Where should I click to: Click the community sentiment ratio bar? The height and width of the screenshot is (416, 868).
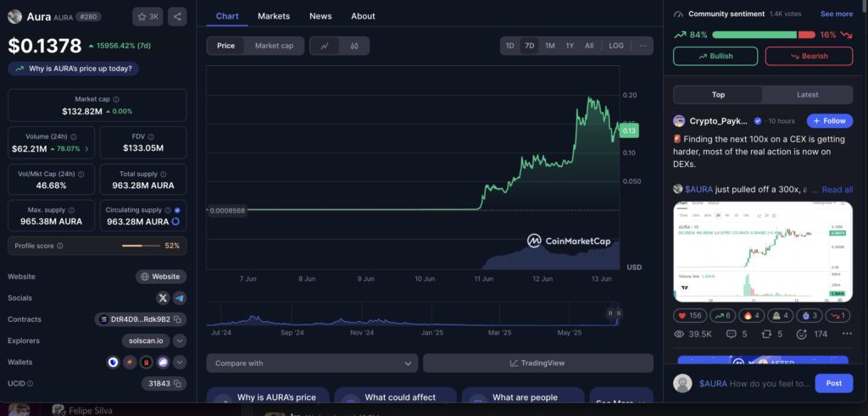point(764,35)
